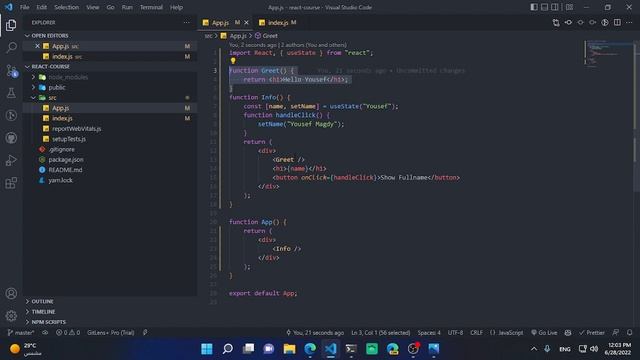Toggle the secondary side bar layout icon

point(555,7)
